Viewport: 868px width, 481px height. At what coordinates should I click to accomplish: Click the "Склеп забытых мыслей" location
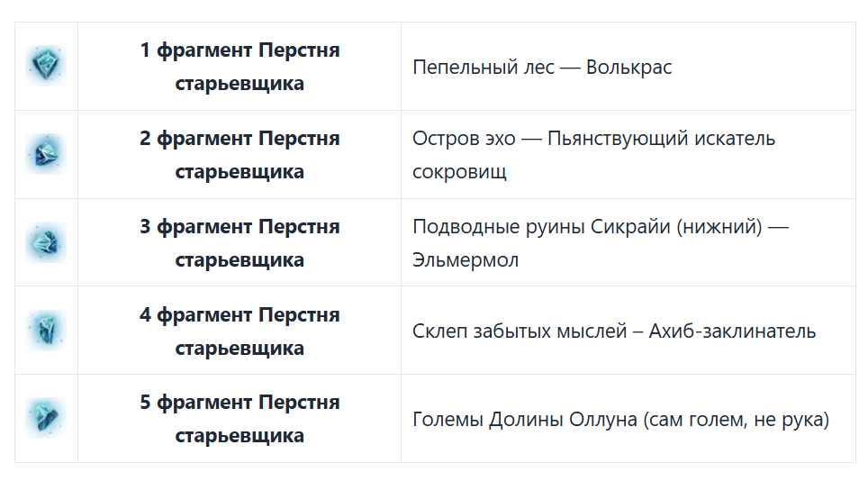(520, 331)
